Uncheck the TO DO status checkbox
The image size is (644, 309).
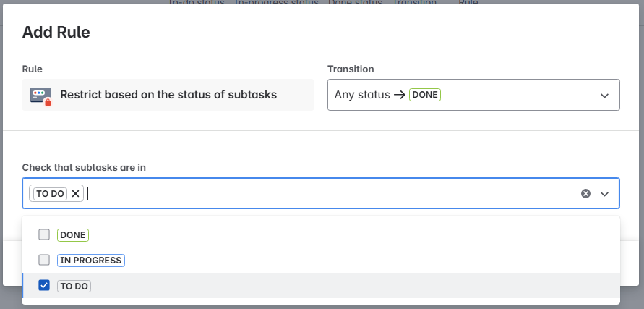[x=44, y=285]
